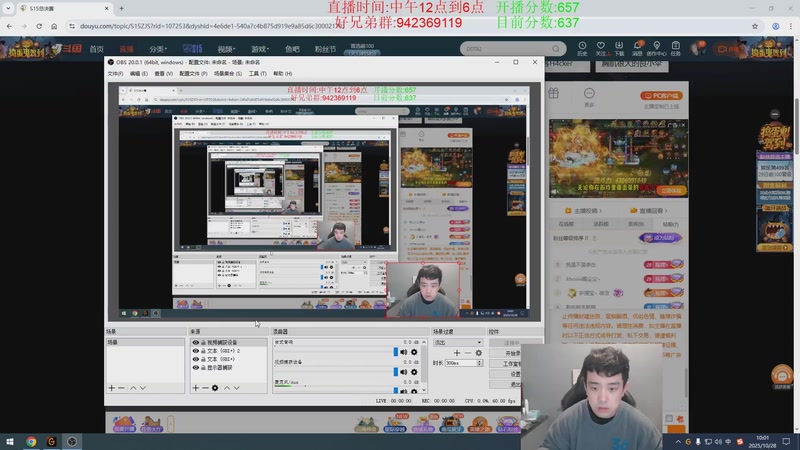Image resolution: width=800 pixels, height=450 pixels.
Task: Open scene transition type dropdown
Action: [458, 342]
